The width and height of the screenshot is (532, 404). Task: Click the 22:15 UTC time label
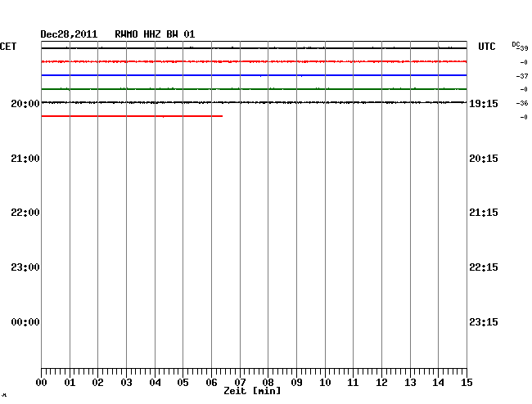[484, 267]
